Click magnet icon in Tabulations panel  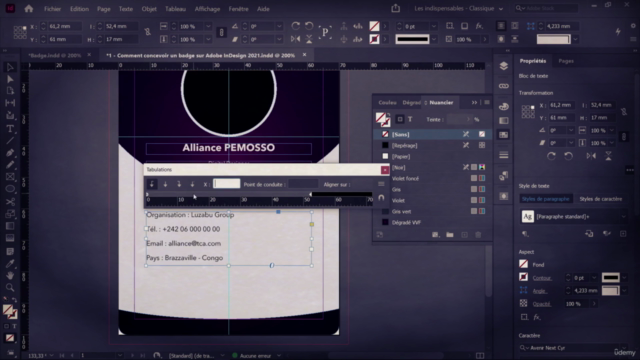(x=381, y=198)
